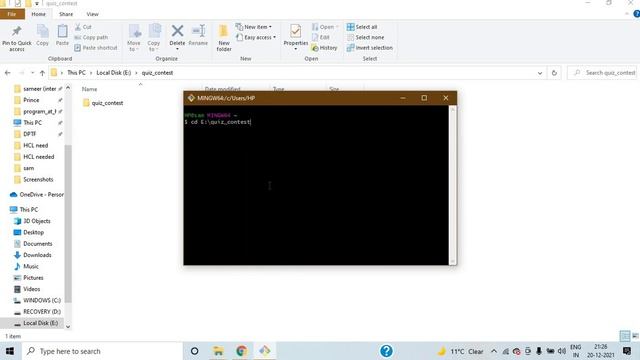640x360 pixels.
Task: Open the New item dropdown
Action: [x=253, y=27]
